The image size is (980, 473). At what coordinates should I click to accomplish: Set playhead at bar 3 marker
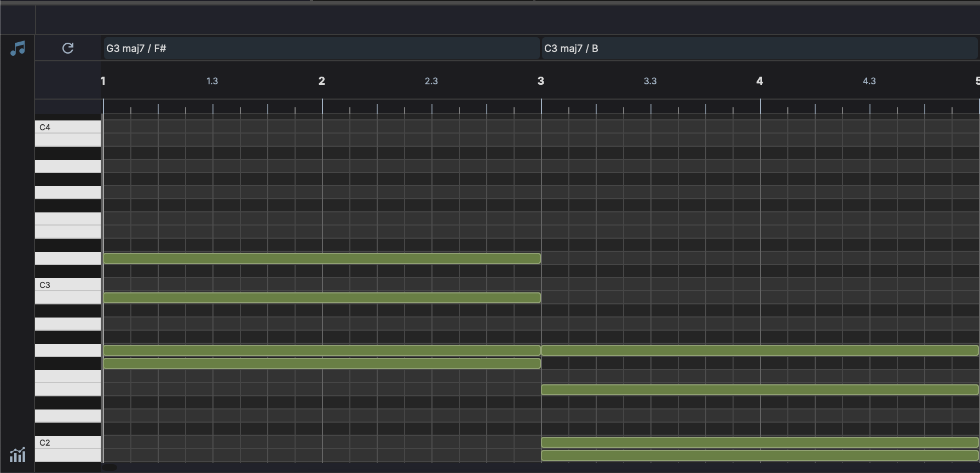tap(541, 81)
